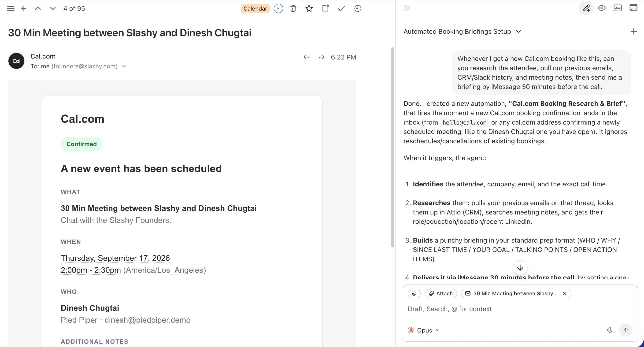Click the Confirmed status badge
Screen dimensions: 644x347
tap(81, 144)
